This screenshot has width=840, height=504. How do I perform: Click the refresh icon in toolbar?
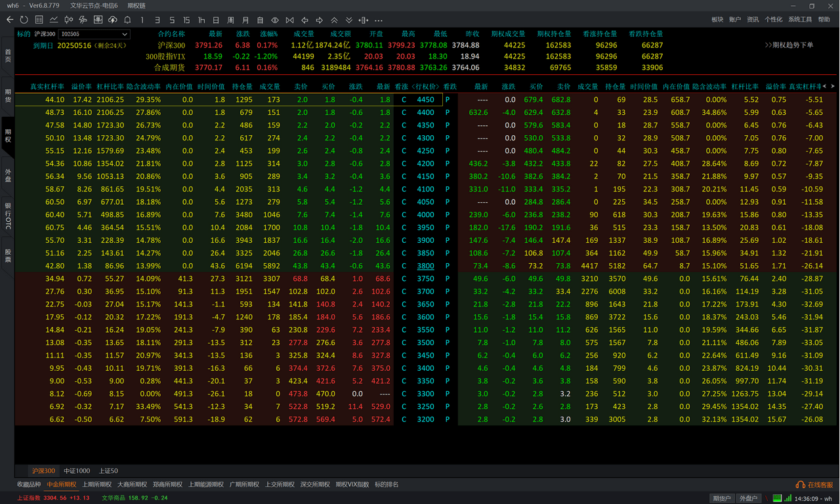(x=24, y=20)
